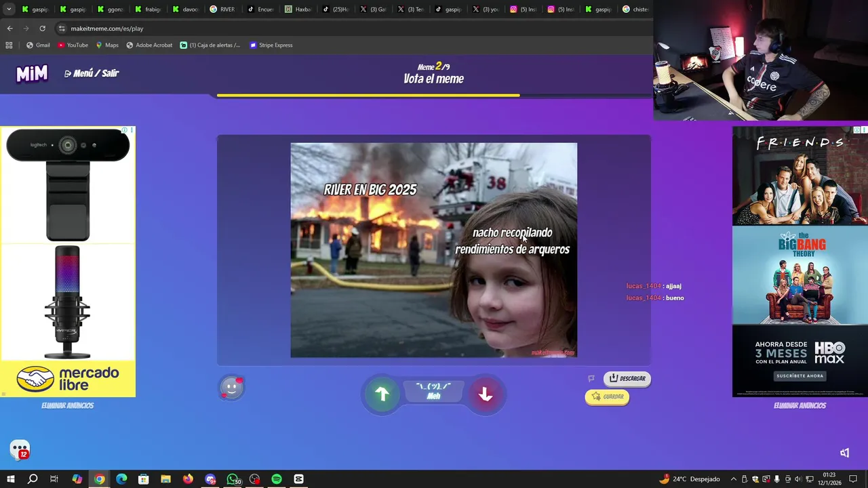Switch to the Encuer TikTok tab
The image size is (868, 488).
click(x=260, y=9)
